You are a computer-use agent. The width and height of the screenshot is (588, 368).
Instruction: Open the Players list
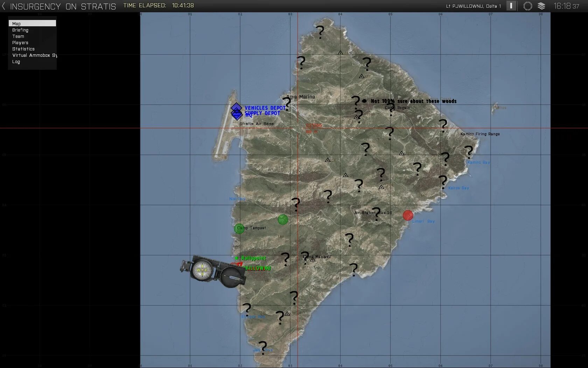point(32,42)
